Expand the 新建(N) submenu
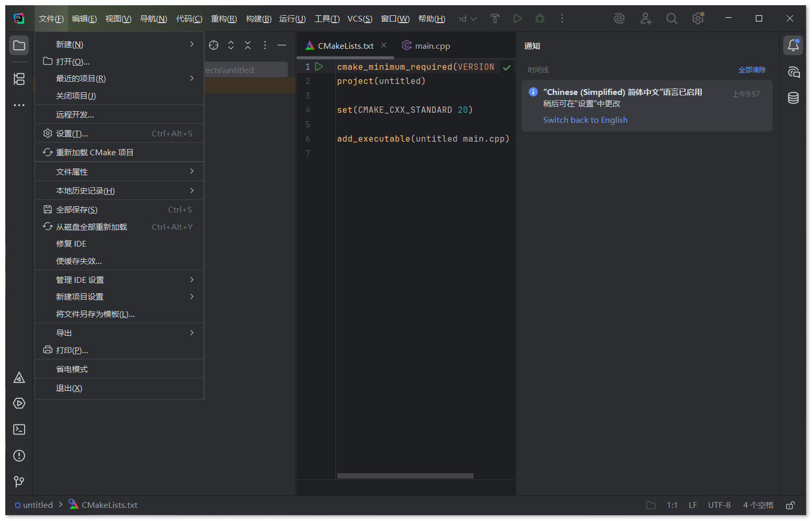This screenshot has width=812, height=521. coord(119,45)
